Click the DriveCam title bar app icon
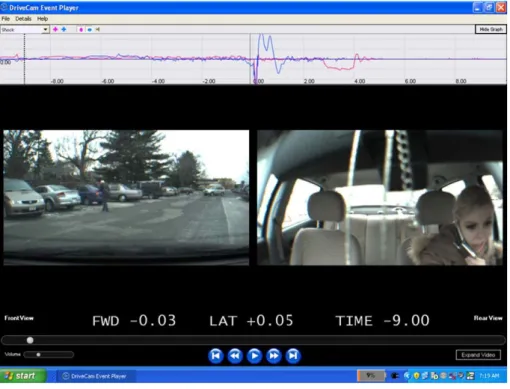Screen dimensions: 510x389 coord(4,7)
